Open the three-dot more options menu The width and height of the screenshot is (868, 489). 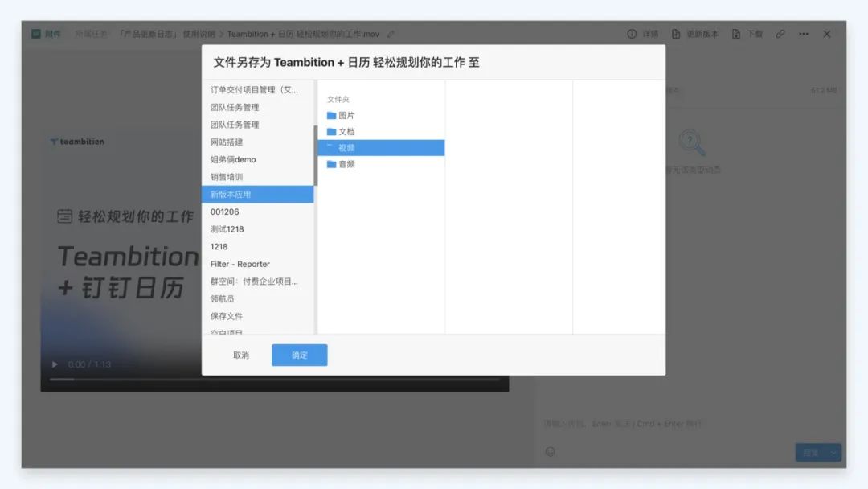[x=803, y=35]
